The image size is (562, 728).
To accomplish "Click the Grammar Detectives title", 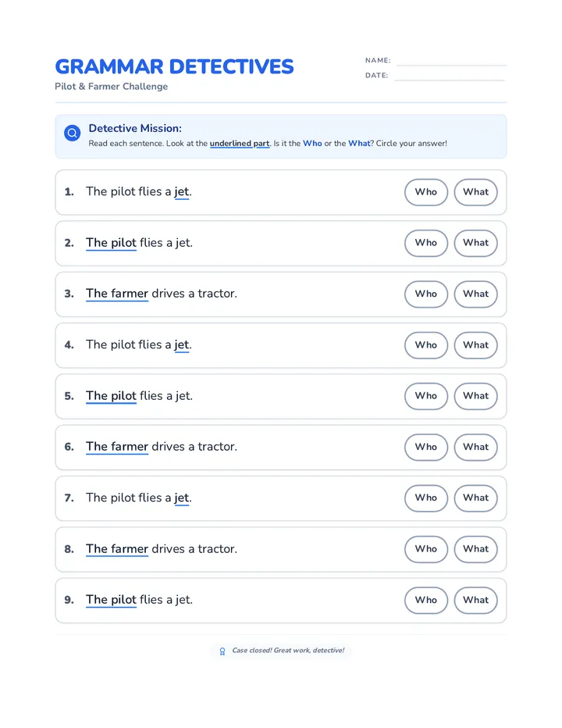I will click(x=174, y=67).
